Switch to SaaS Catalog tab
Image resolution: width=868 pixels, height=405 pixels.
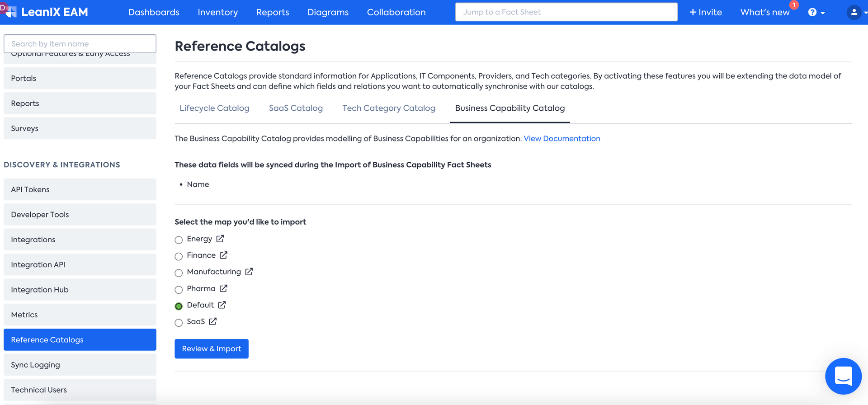point(296,108)
